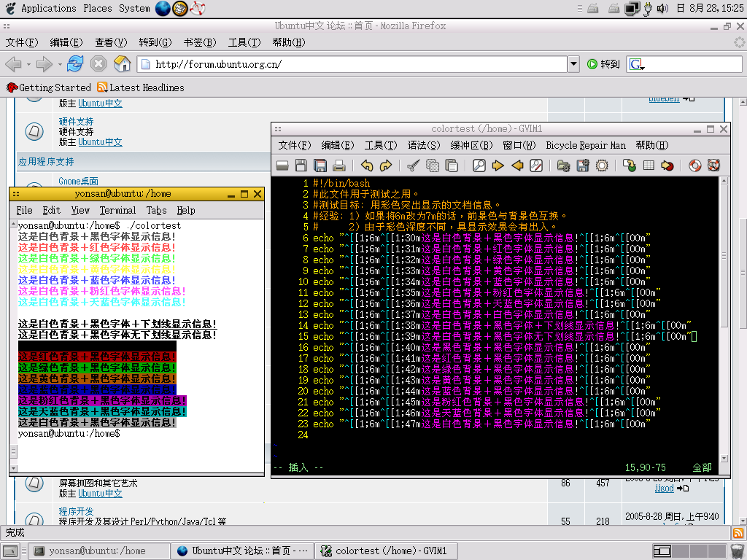Open GVIM 缓冲区(B) menu

coord(472,145)
